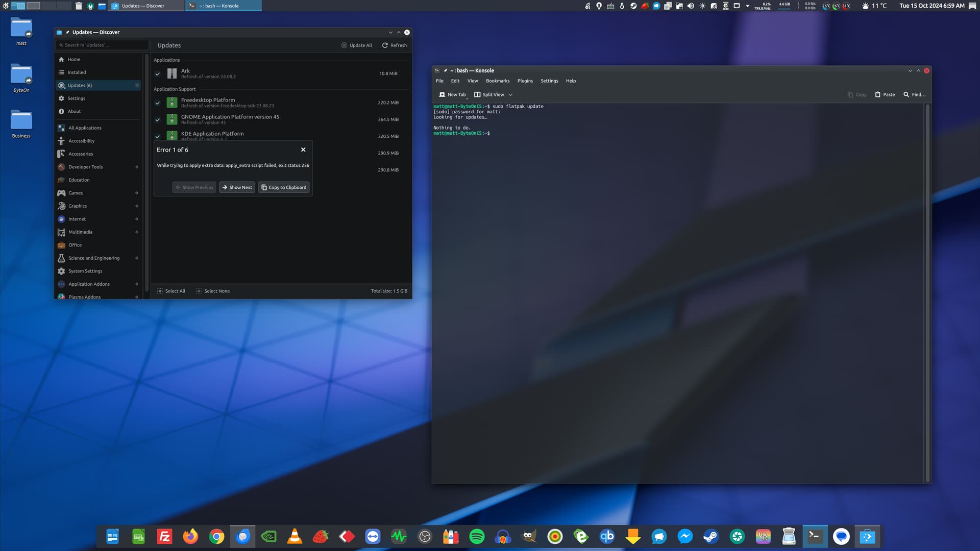Screen dimensions: 980x551
Task: Open LibreOffice Calc from the dock
Action: 138,537
